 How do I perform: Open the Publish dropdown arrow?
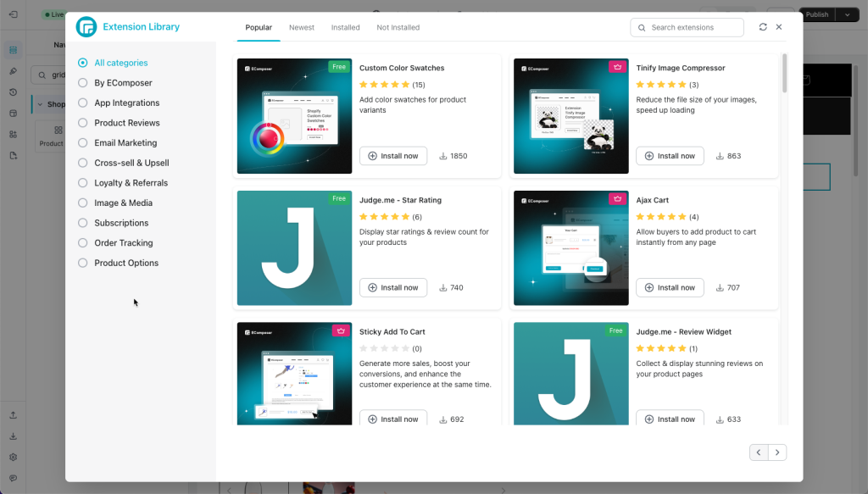coord(847,14)
